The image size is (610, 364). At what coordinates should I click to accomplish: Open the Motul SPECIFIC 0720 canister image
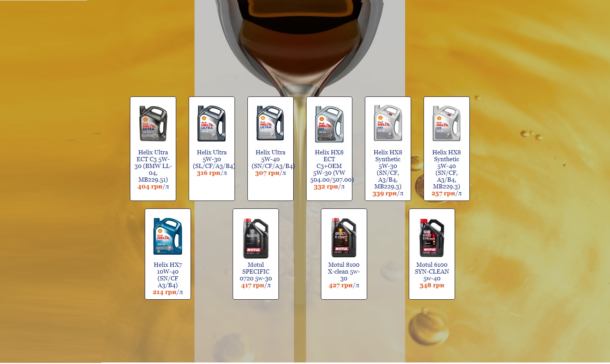click(256, 238)
